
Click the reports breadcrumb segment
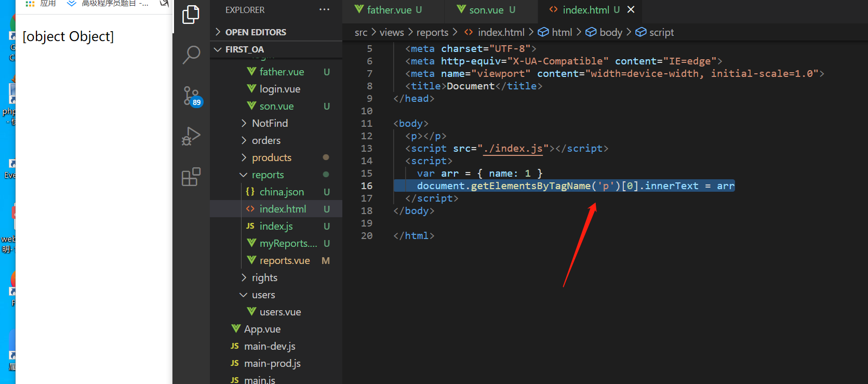pos(432,32)
